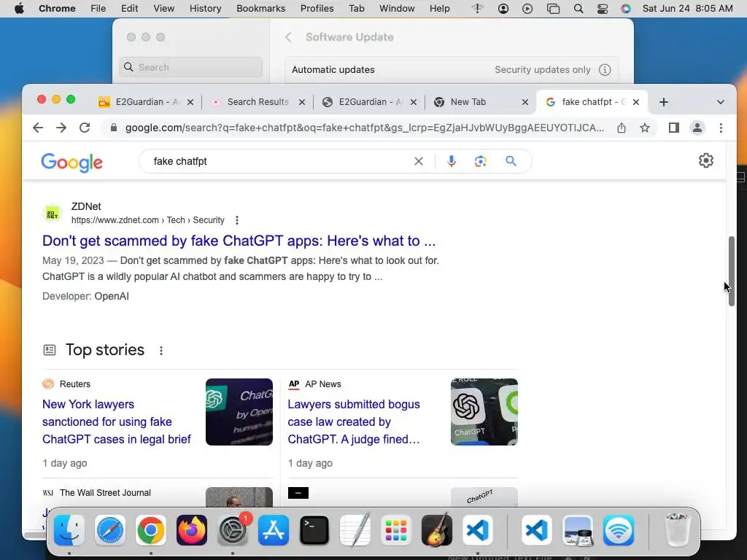Reload the Google search page

pos(85,128)
